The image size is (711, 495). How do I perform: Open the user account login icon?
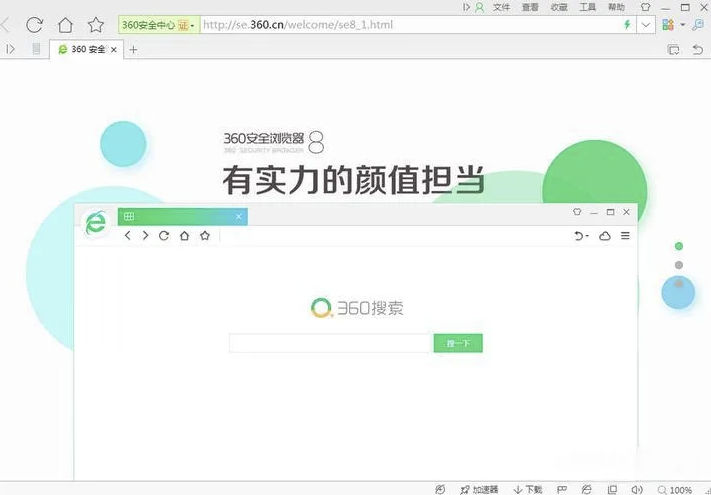click(479, 7)
